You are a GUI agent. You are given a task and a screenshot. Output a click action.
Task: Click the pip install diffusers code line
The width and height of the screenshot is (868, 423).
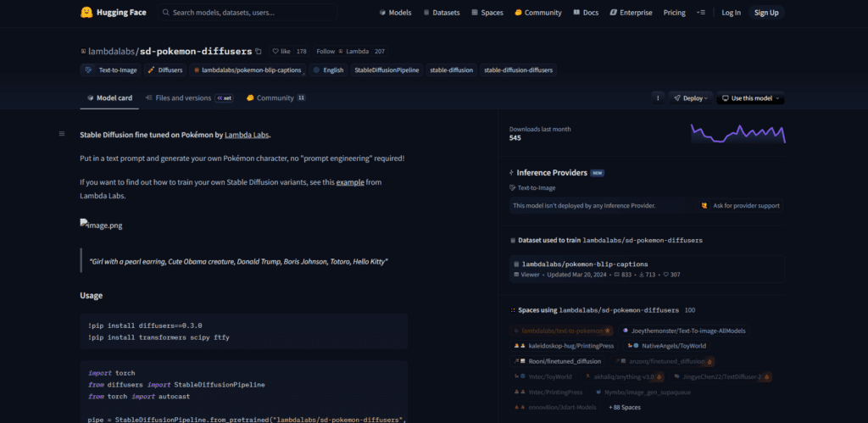(x=145, y=326)
